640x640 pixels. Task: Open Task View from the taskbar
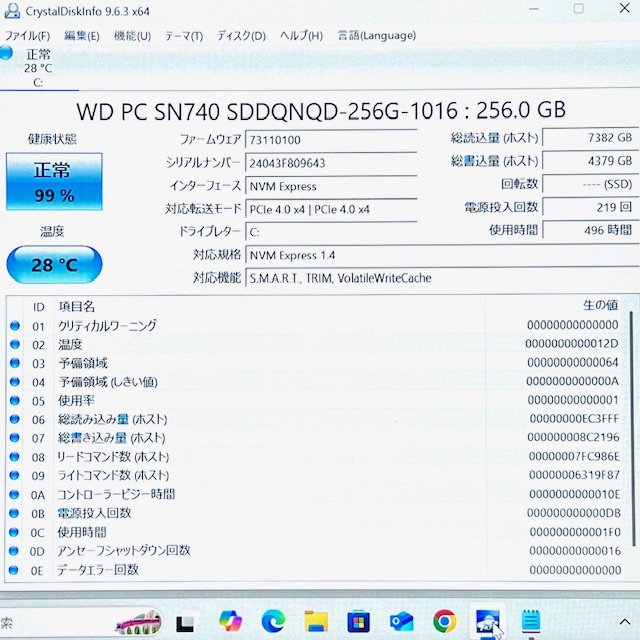(185, 623)
